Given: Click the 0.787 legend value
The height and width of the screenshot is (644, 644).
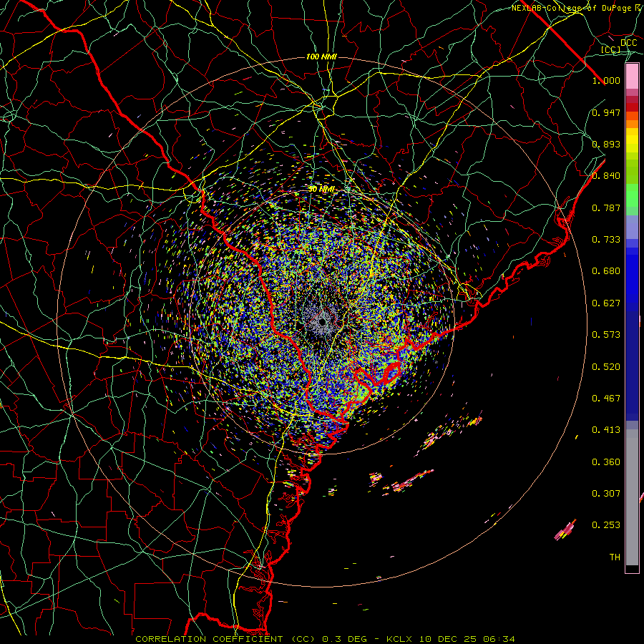Looking at the screenshot, I should pyautogui.click(x=606, y=208).
